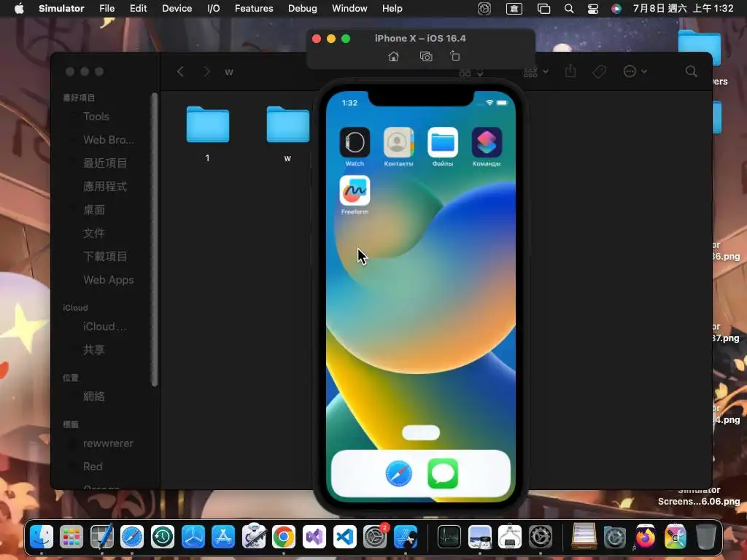The image size is (747, 560).
Task: Change Finder view mode switcher
Action: tap(471, 72)
